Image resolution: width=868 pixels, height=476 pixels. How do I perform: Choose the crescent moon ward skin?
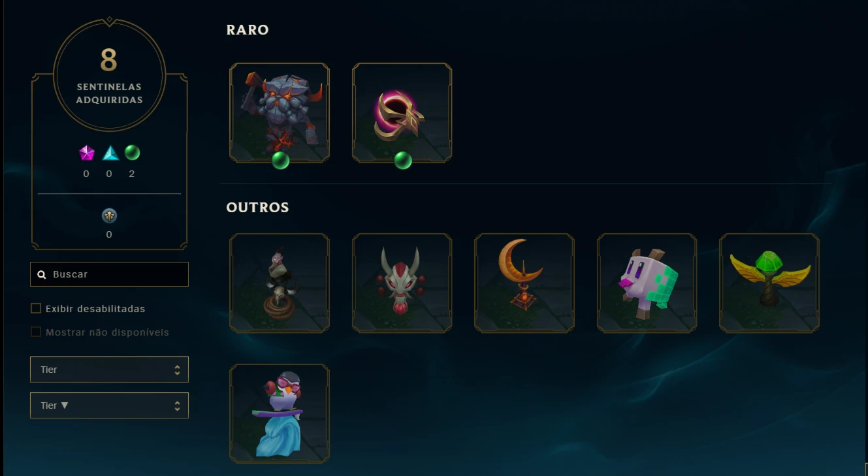(524, 283)
